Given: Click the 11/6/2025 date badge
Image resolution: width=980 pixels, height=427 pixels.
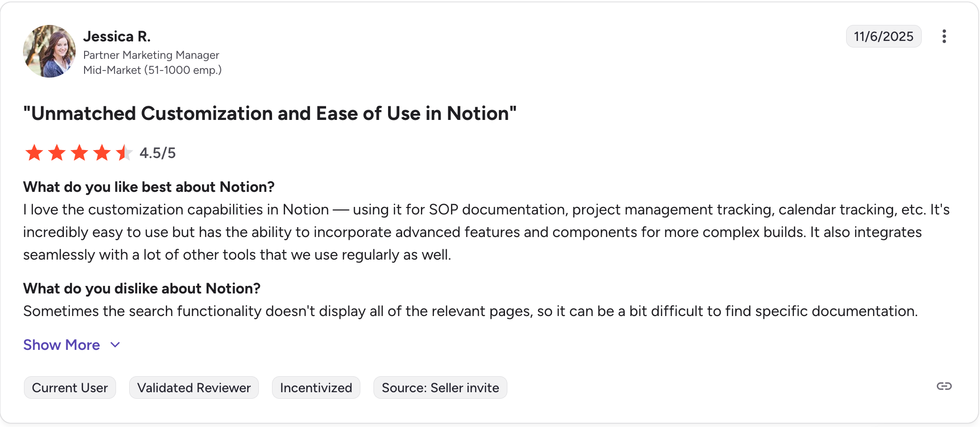Looking at the screenshot, I should [883, 36].
